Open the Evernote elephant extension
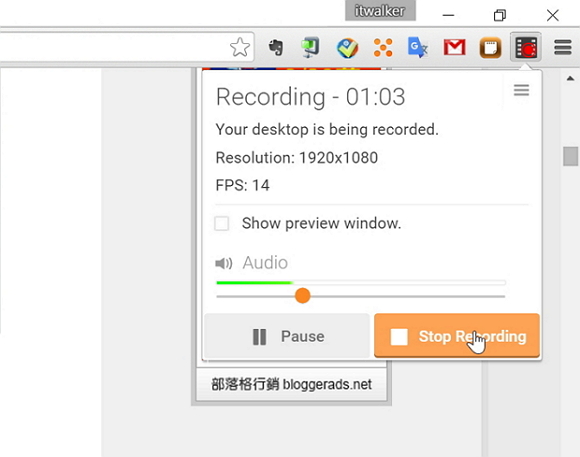The width and height of the screenshot is (580, 457). [x=276, y=47]
